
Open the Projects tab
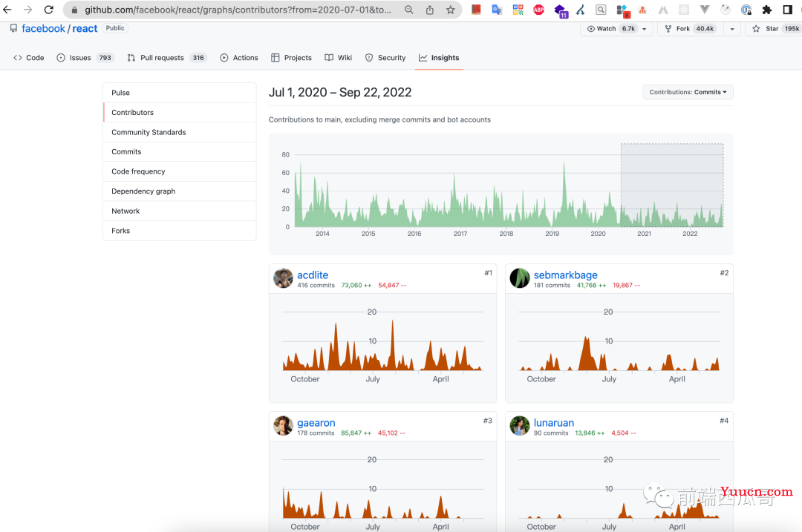pos(291,58)
